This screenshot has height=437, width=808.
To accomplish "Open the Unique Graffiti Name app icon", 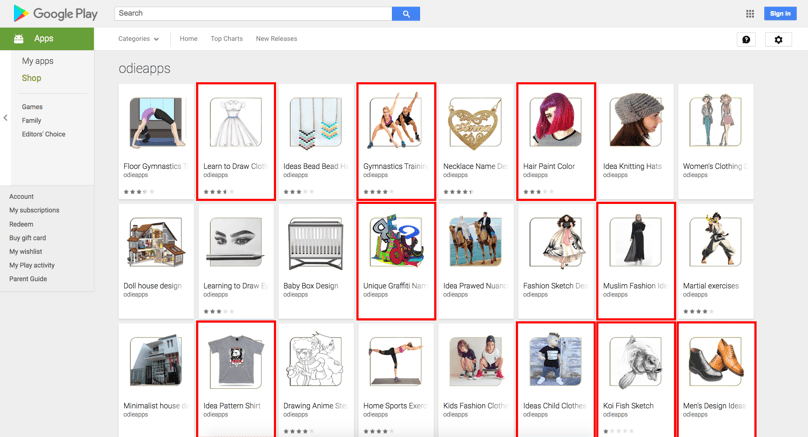I will click(395, 242).
